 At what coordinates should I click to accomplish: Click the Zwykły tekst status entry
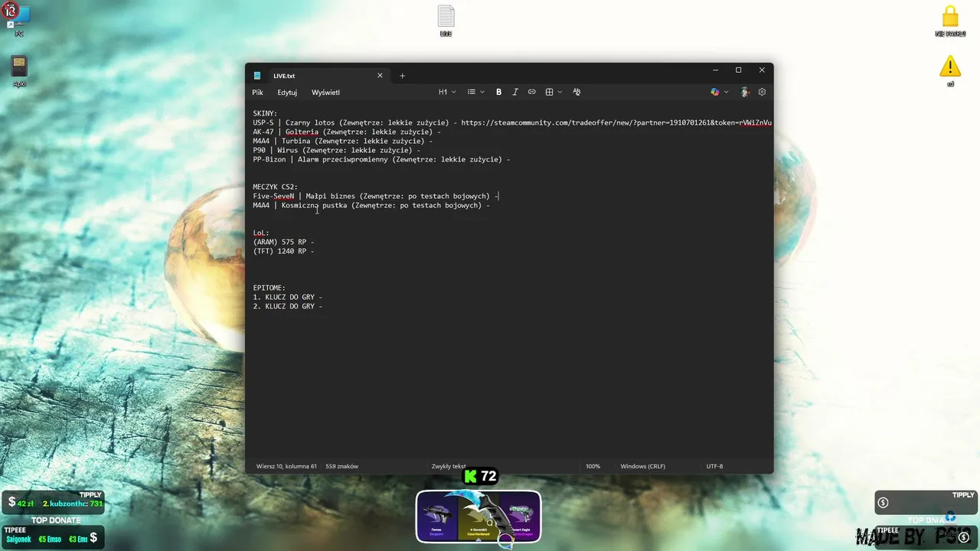(x=449, y=466)
